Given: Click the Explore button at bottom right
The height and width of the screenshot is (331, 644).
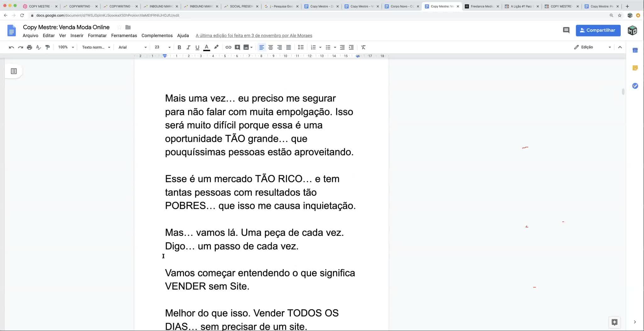Looking at the screenshot, I should tap(614, 322).
